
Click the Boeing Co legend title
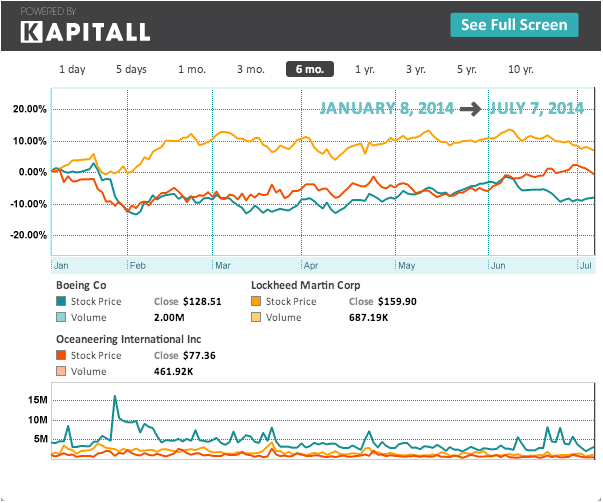(x=81, y=285)
